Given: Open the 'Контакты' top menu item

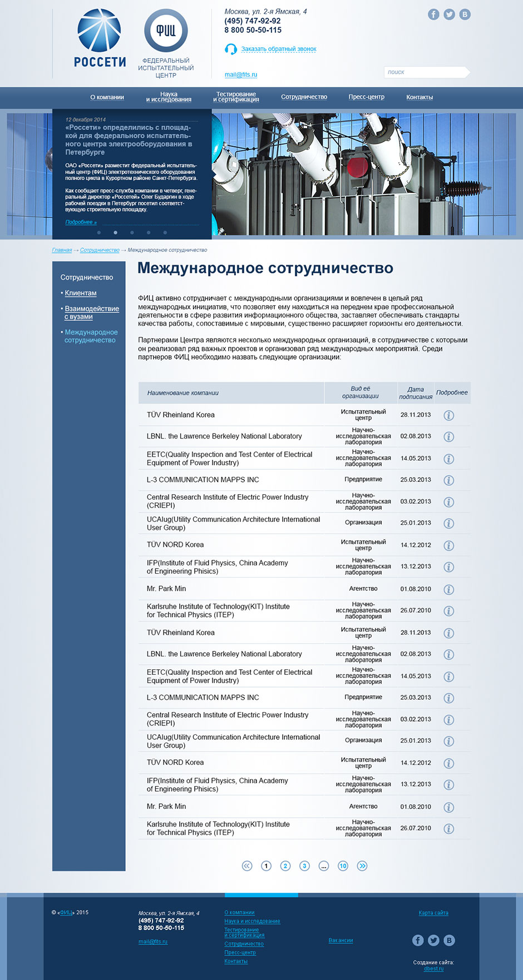Looking at the screenshot, I should pos(420,97).
